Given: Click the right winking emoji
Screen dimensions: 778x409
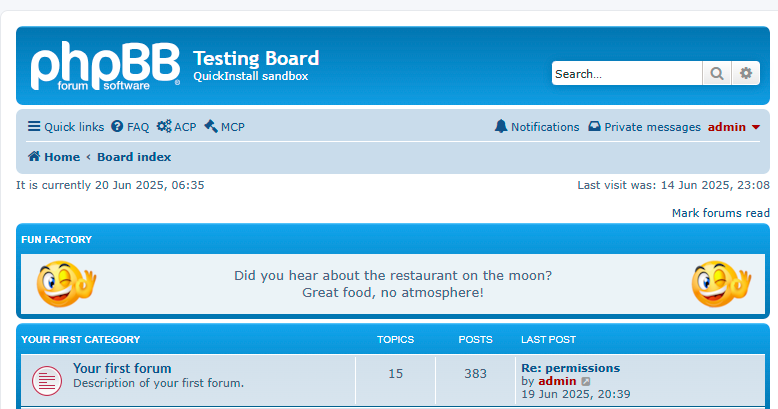Looking at the screenshot, I should click(x=720, y=284).
